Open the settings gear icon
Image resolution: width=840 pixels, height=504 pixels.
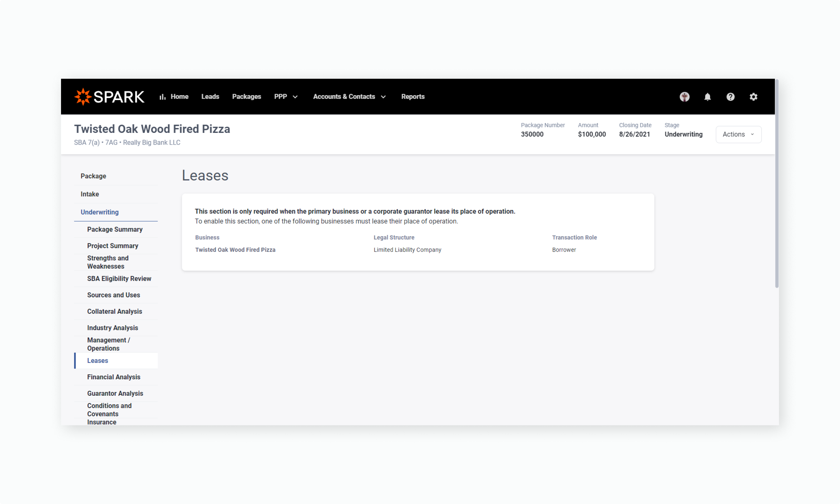click(x=753, y=97)
